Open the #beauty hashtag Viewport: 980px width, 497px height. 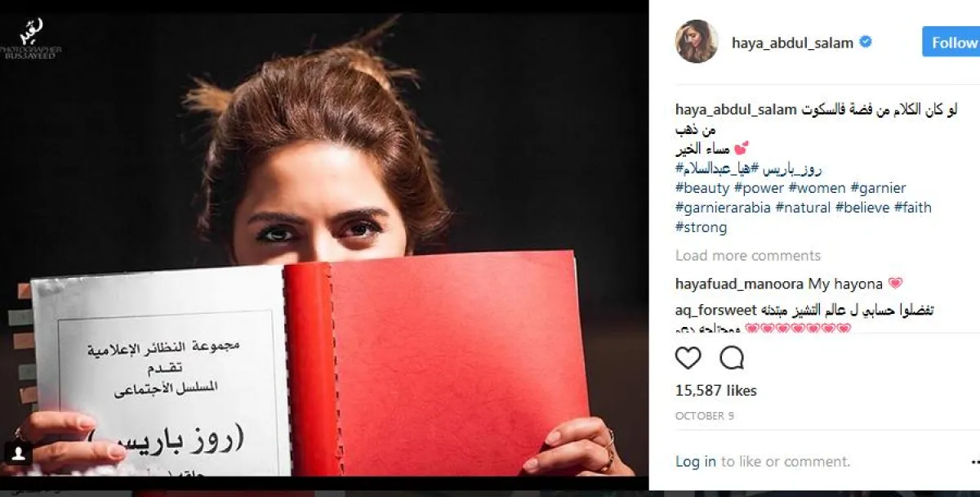702,188
